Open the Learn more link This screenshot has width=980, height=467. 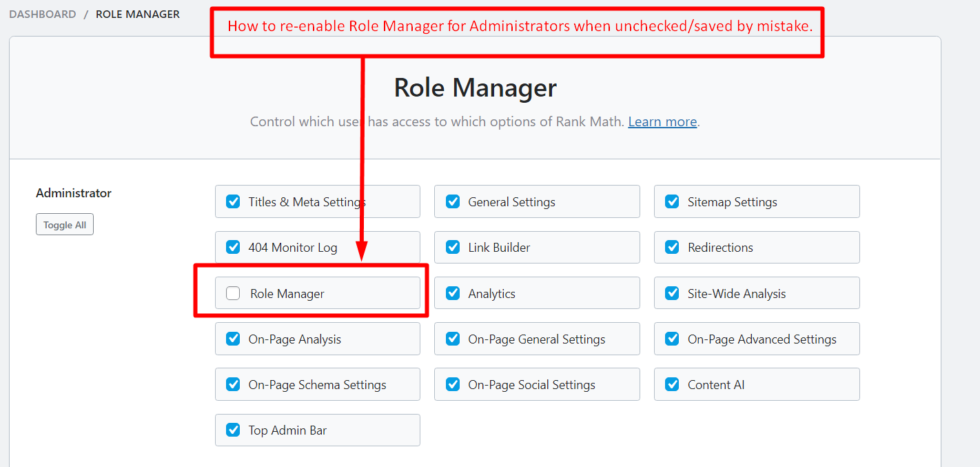pos(662,122)
